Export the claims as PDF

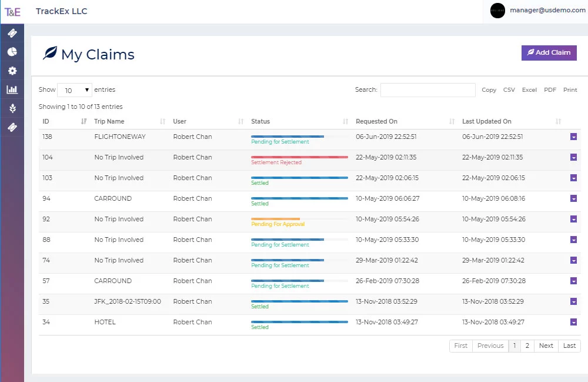click(x=550, y=89)
